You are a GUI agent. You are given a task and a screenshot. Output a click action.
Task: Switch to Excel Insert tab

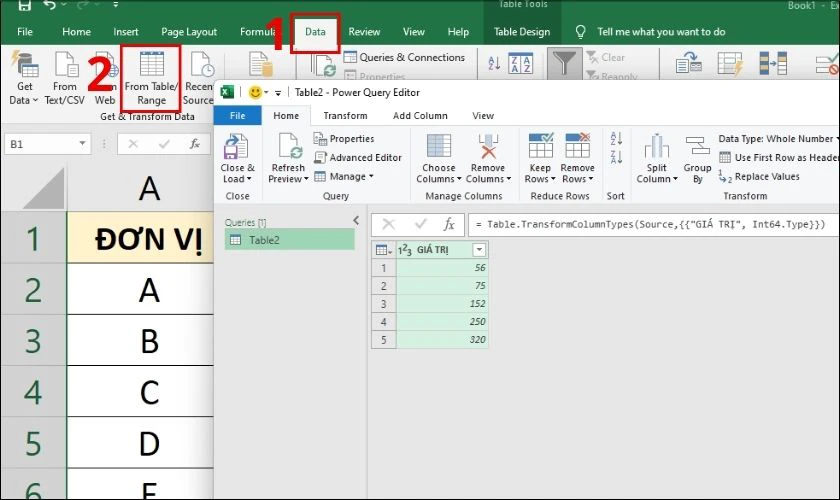coord(125,32)
